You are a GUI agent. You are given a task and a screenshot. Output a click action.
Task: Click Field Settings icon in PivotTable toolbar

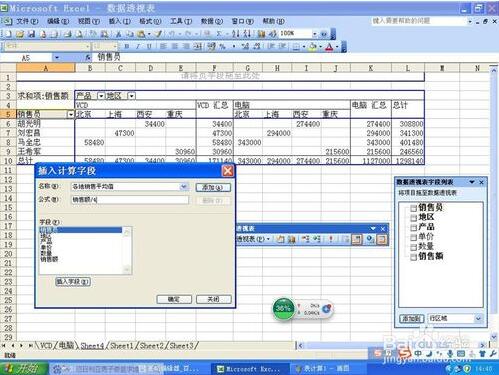coord(370,239)
